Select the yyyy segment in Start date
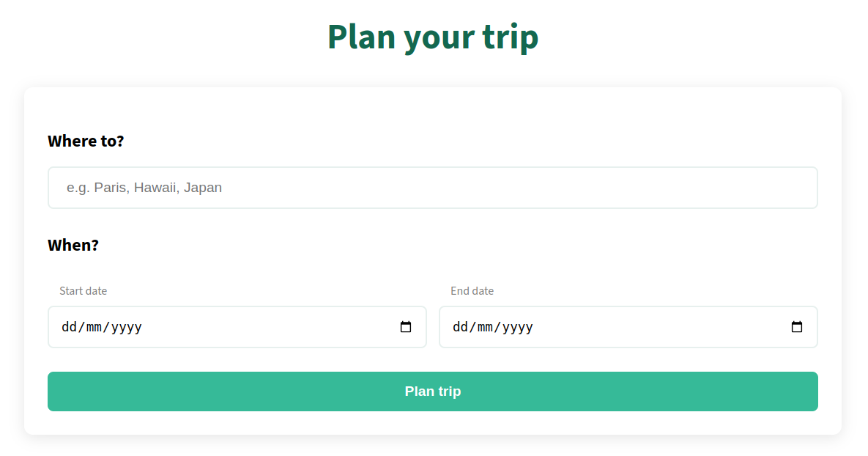The width and height of the screenshot is (868, 456). 127,327
